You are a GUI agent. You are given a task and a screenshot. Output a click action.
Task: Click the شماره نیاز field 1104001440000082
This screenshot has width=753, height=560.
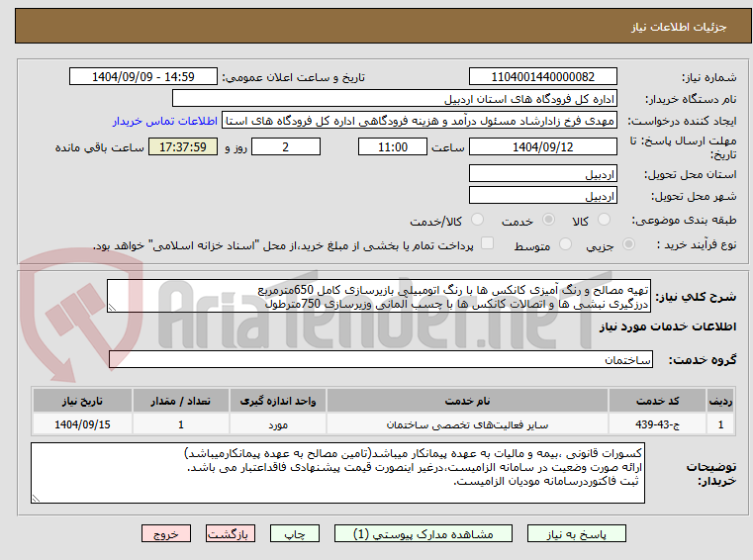click(542, 77)
